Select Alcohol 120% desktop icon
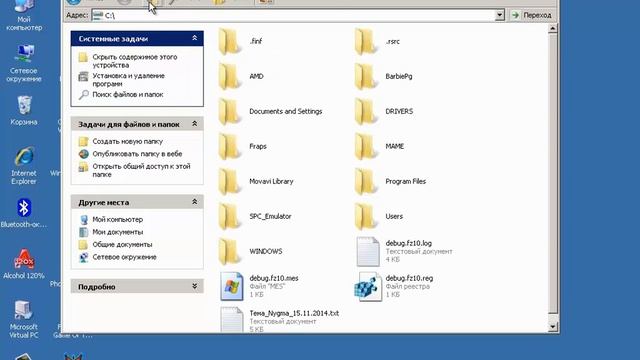 24,264
